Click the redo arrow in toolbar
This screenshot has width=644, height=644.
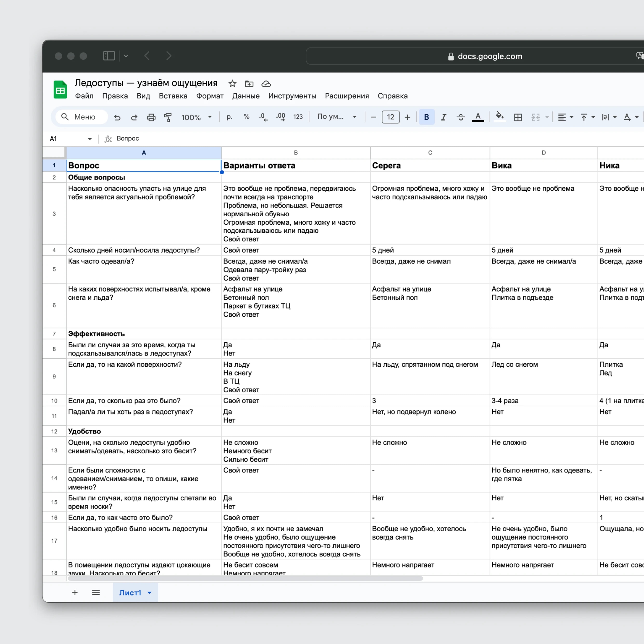[x=134, y=117]
